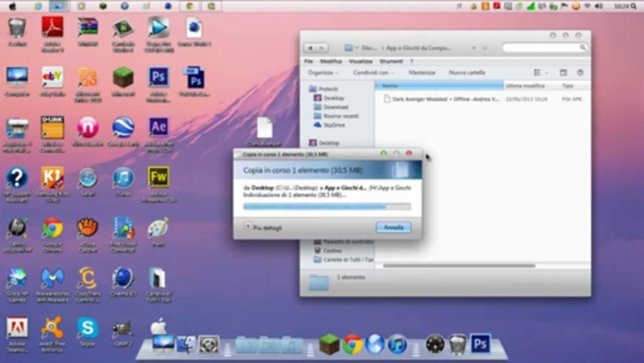Viewport: 644px width, 363px height.
Task: Cancel the copy with Annulla
Action: (x=394, y=227)
